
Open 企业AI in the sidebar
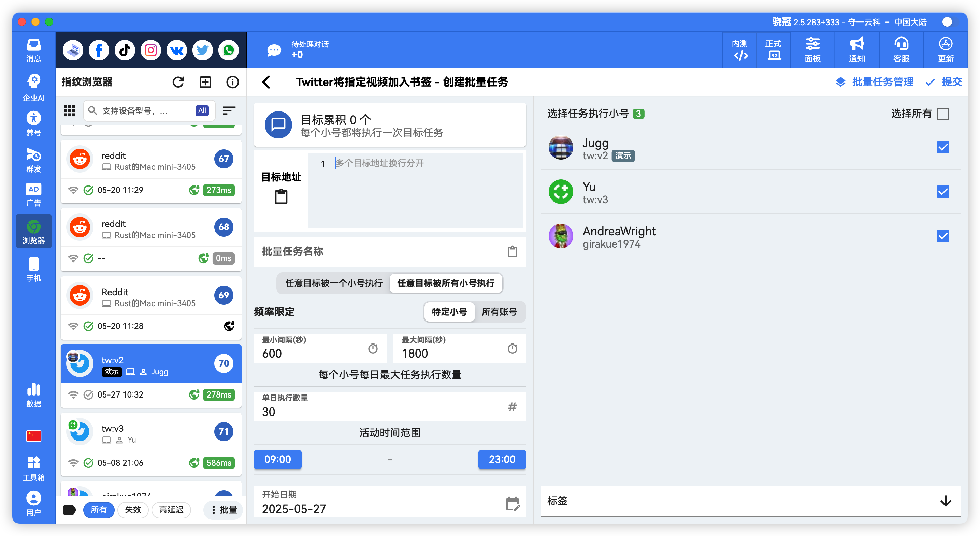tap(33, 87)
